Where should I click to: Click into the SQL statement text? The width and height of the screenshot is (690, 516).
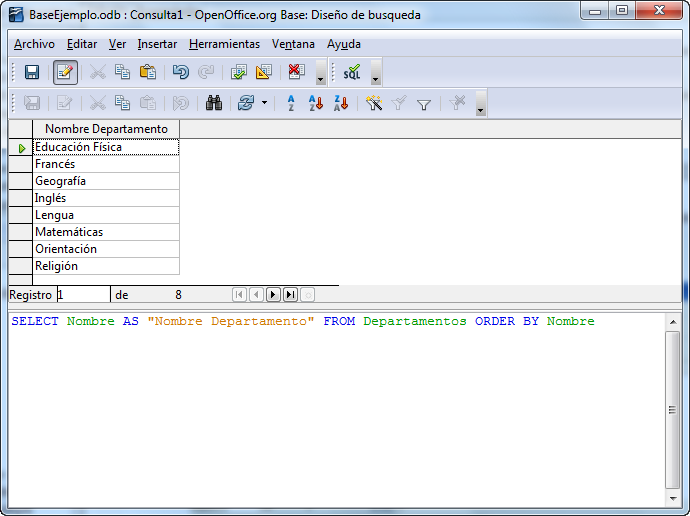pos(303,321)
